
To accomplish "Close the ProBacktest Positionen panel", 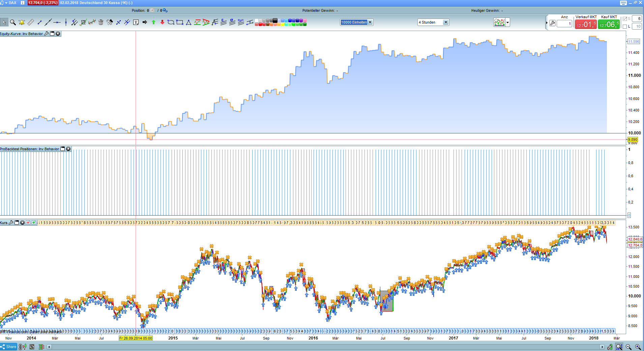I will coord(68,149).
